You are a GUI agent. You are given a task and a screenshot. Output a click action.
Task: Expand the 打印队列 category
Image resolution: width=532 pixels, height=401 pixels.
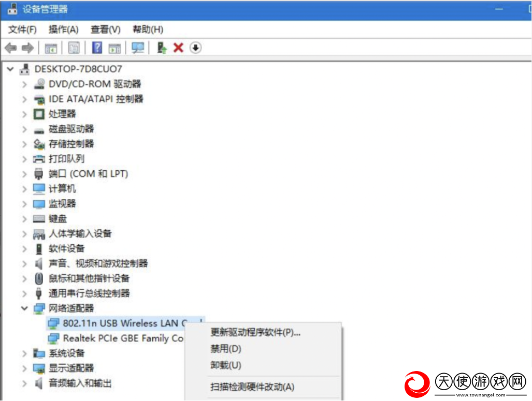tap(24, 159)
